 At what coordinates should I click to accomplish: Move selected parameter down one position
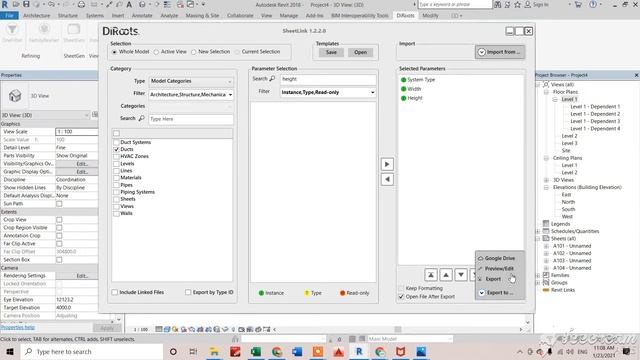pos(461,275)
